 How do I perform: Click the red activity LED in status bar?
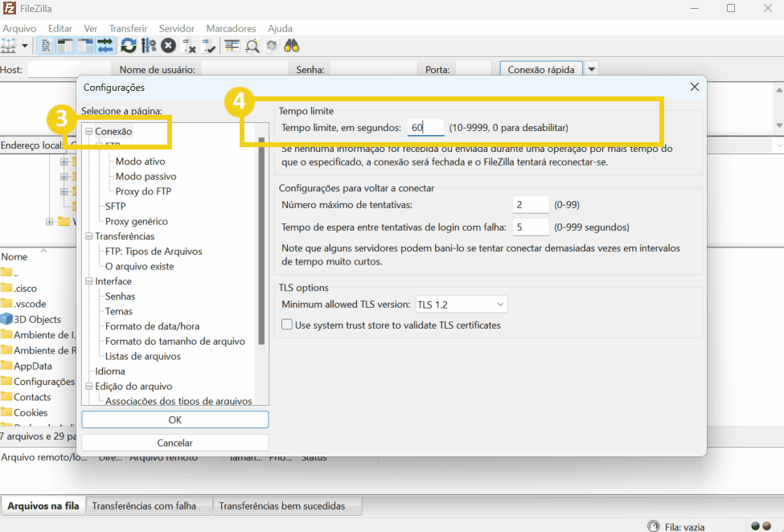click(766, 526)
